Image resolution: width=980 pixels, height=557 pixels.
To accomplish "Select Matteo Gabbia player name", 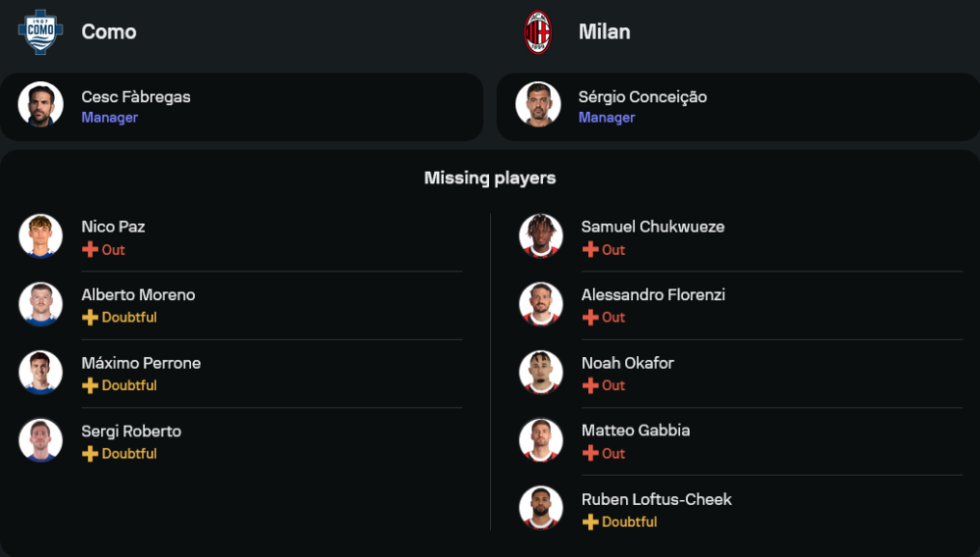I will (635, 430).
